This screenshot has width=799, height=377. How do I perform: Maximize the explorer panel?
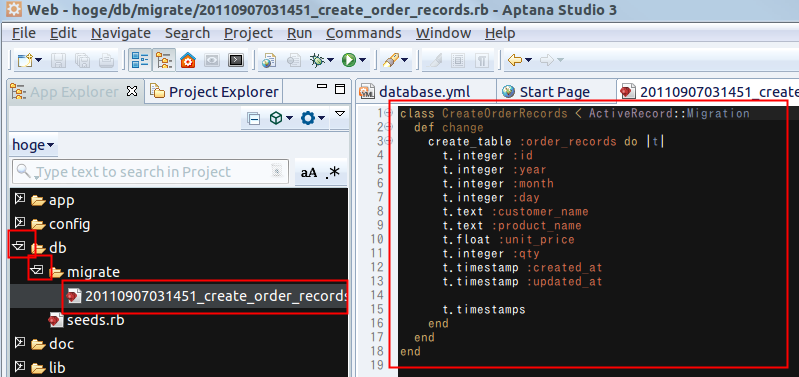click(x=340, y=89)
